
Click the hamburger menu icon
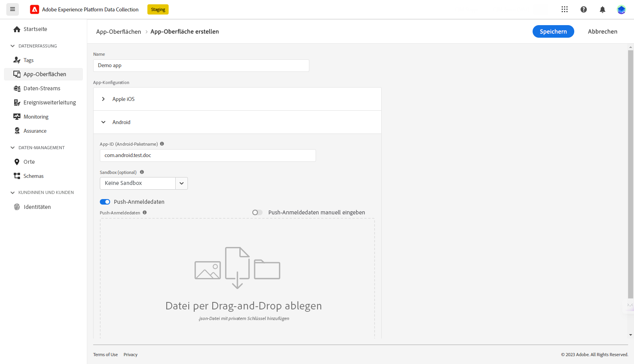pos(13,9)
